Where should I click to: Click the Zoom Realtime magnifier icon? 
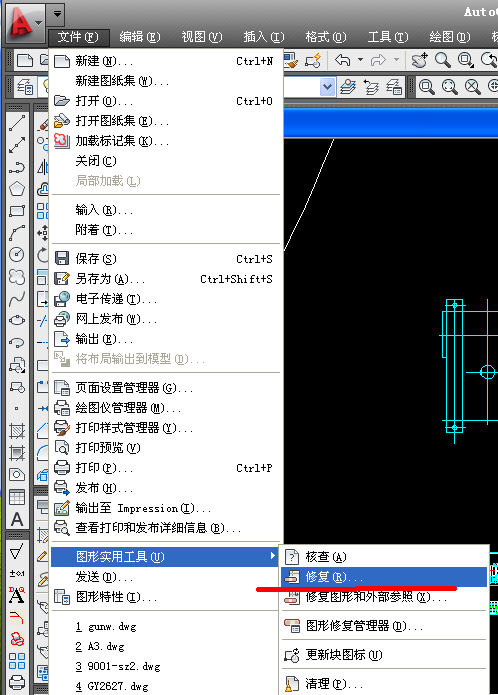(x=442, y=60)
